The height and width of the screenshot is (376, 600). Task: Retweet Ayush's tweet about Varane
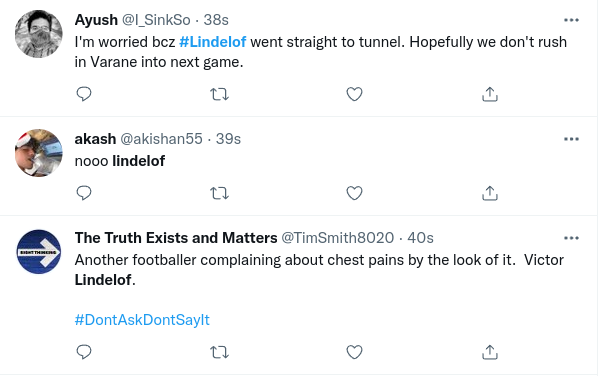pos(220,94)
